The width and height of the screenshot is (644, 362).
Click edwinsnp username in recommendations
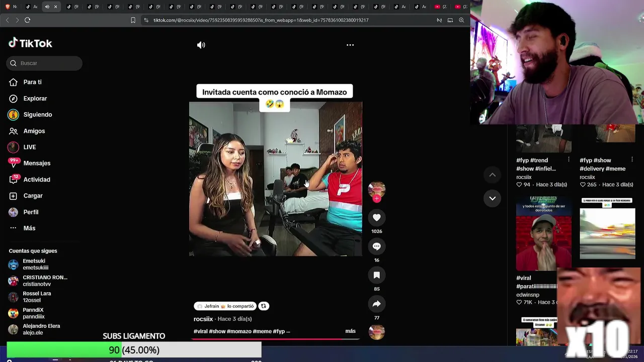click(x=527, y=295)
